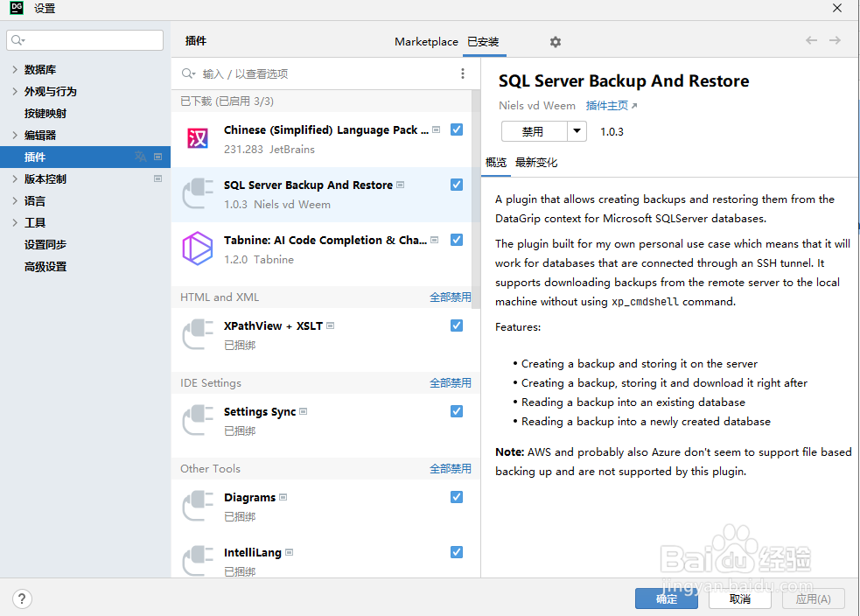Image resolution: width=860 pixels, height=616 pixels.
Task: Open plugin settings gear icon
Action: (x=556, y=42)
